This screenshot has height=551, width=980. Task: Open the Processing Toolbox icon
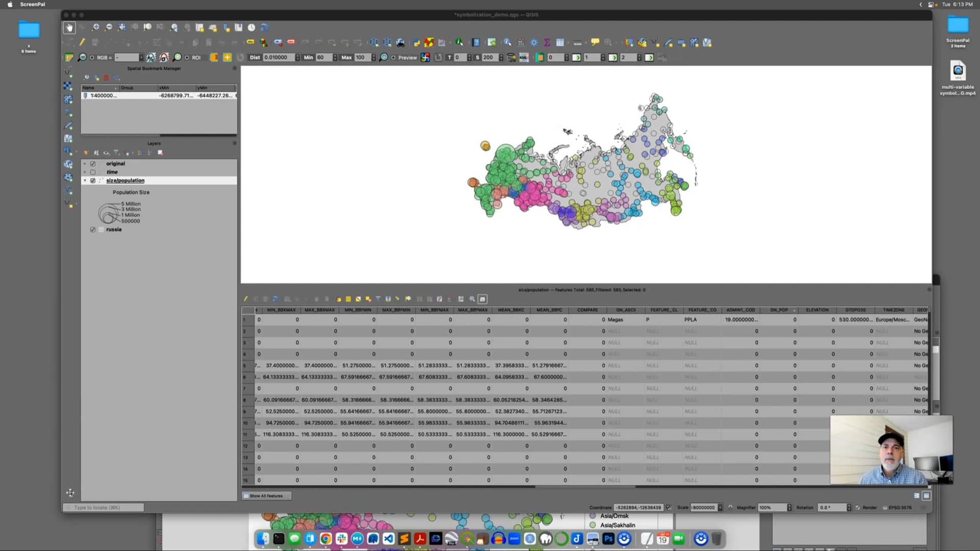533,43
